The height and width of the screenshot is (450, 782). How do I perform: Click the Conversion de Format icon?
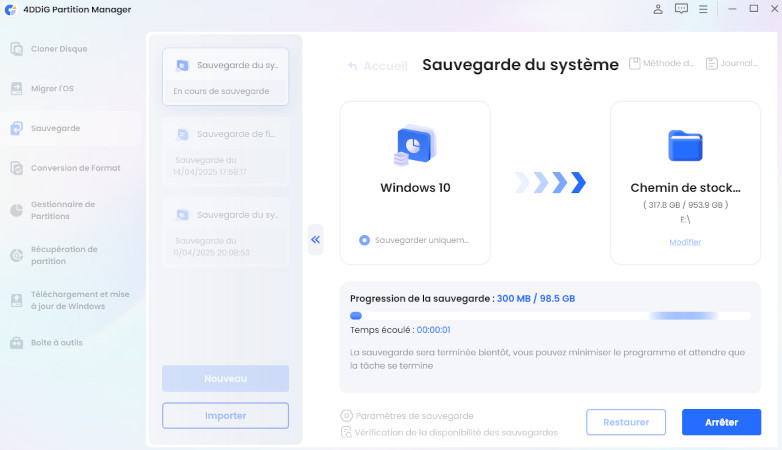pos(16,168)
